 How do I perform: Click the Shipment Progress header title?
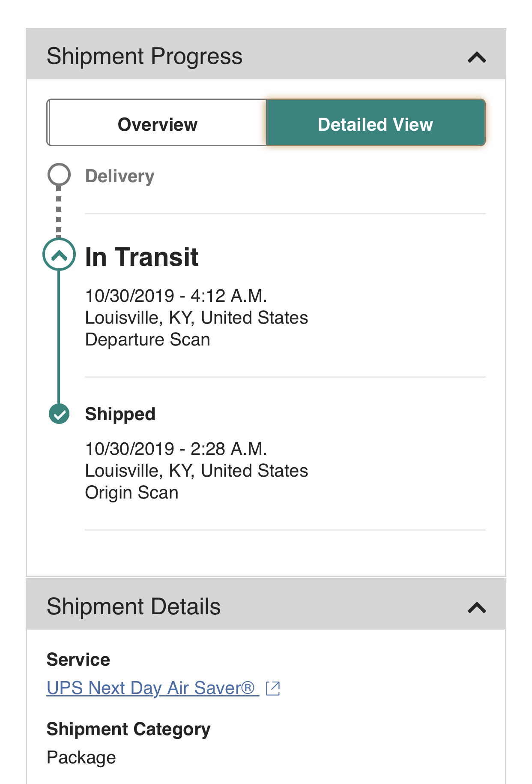[x=144, y=57]
